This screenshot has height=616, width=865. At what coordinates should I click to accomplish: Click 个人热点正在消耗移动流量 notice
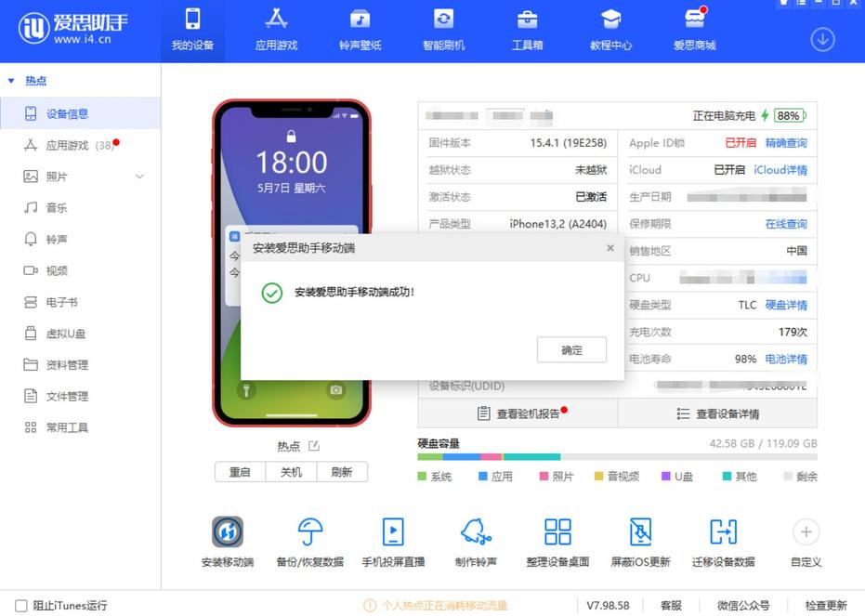point(436,606)
